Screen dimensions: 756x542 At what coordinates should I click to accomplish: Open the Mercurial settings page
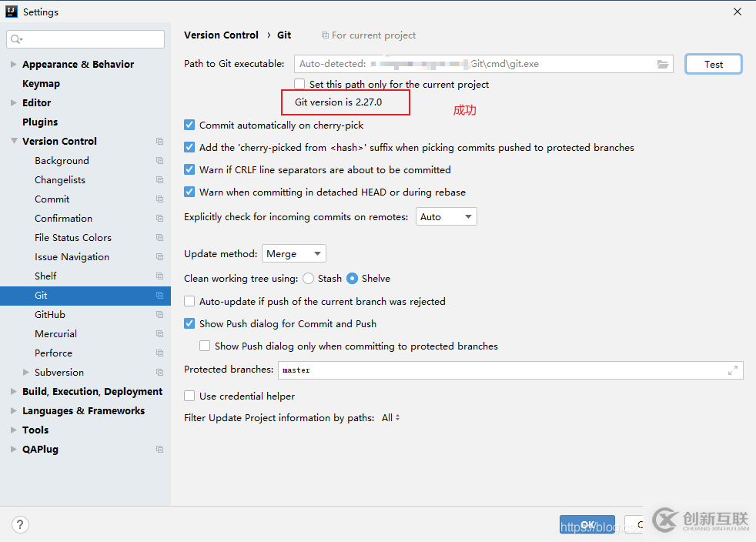[55, 333]
